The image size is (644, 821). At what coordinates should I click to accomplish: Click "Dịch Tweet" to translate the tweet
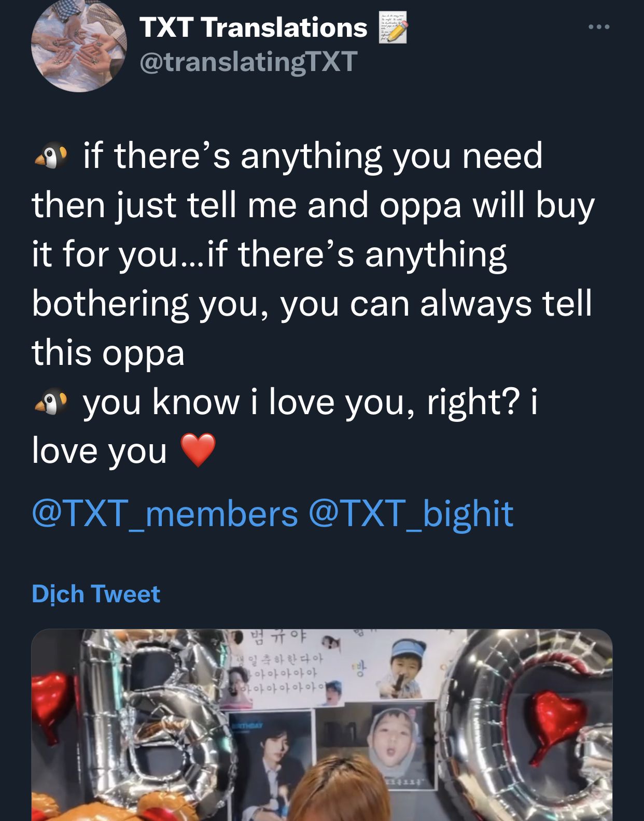coord(96,594)
